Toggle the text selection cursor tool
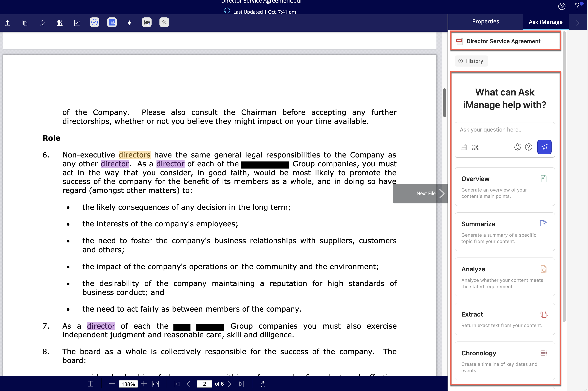 point(90,384)
